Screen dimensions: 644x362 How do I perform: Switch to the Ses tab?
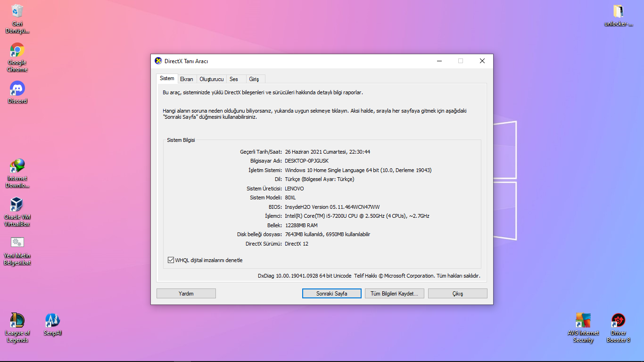pos(234,79)
